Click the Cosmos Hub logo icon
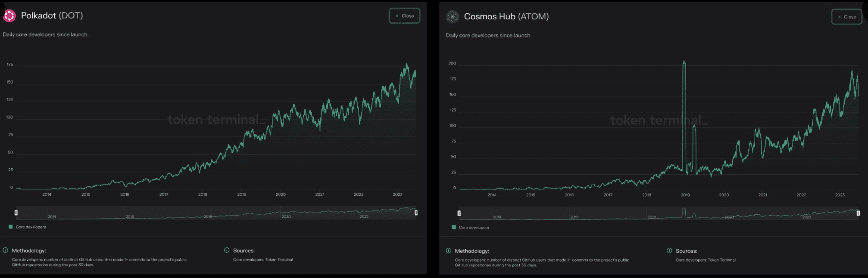 pyautogui.click(x=452, y=17)
